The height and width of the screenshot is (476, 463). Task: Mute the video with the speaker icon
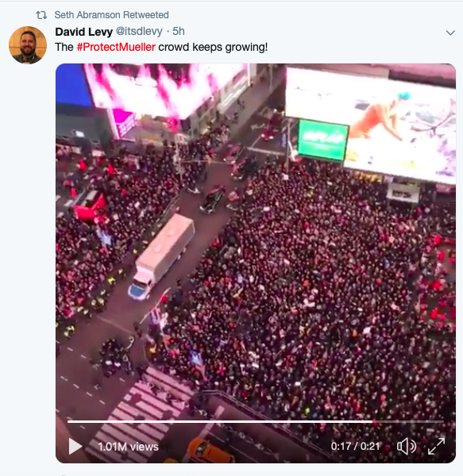click(407, 447)
